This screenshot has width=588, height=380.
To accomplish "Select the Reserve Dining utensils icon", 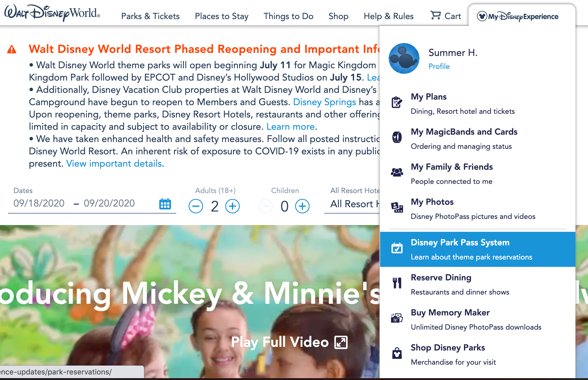I will tap(397, 283).
